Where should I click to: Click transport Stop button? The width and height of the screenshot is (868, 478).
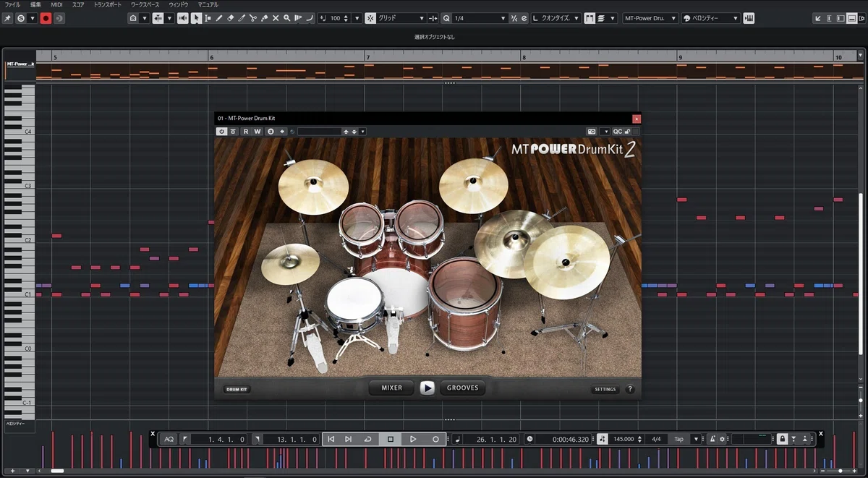click(391, 439)
